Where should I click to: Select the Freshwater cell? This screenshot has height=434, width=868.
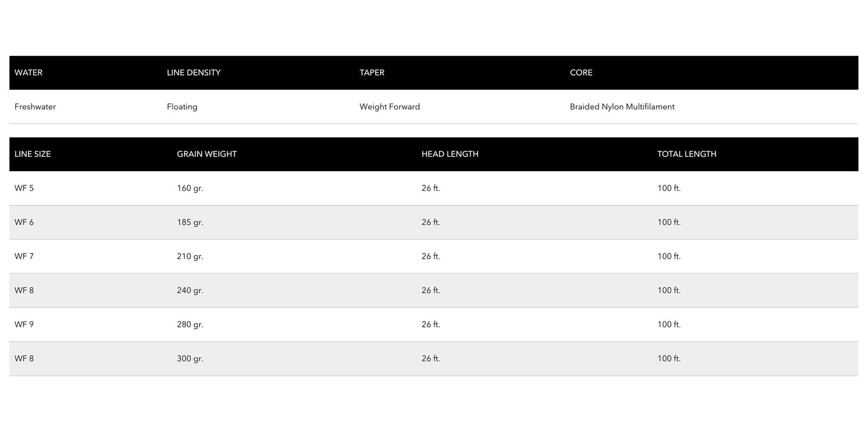tap(35, 107)
